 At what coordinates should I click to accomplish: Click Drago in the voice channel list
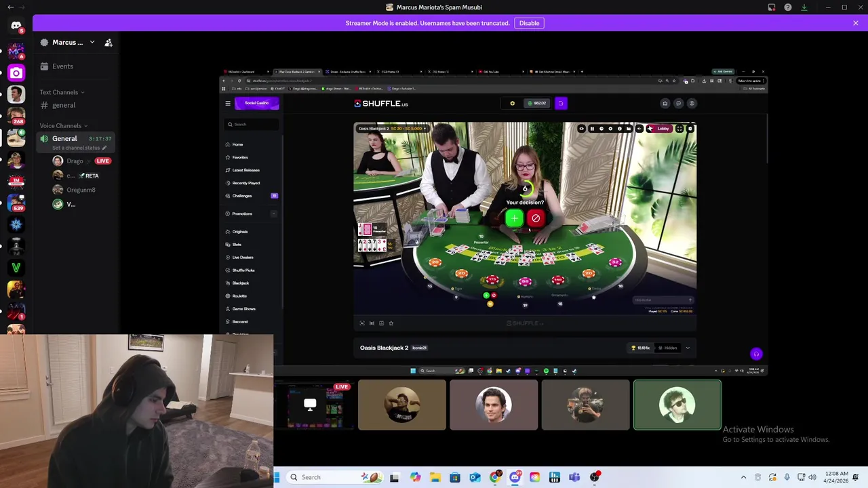click(x=75, y=161)
